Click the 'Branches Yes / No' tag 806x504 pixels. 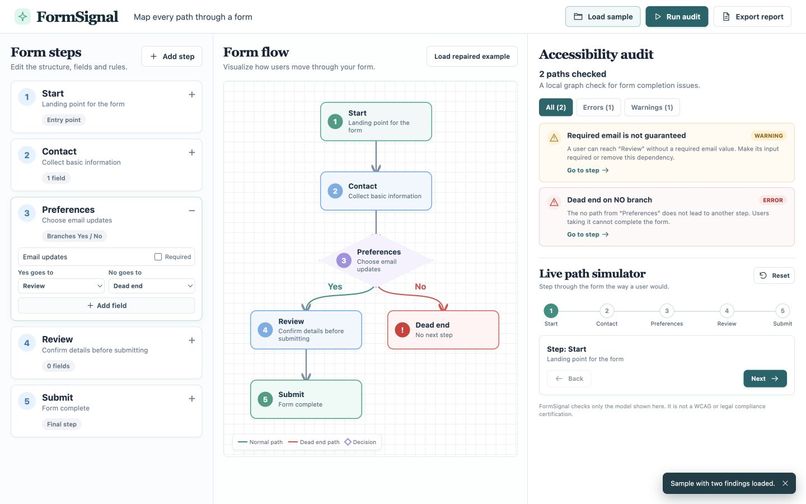75,236
